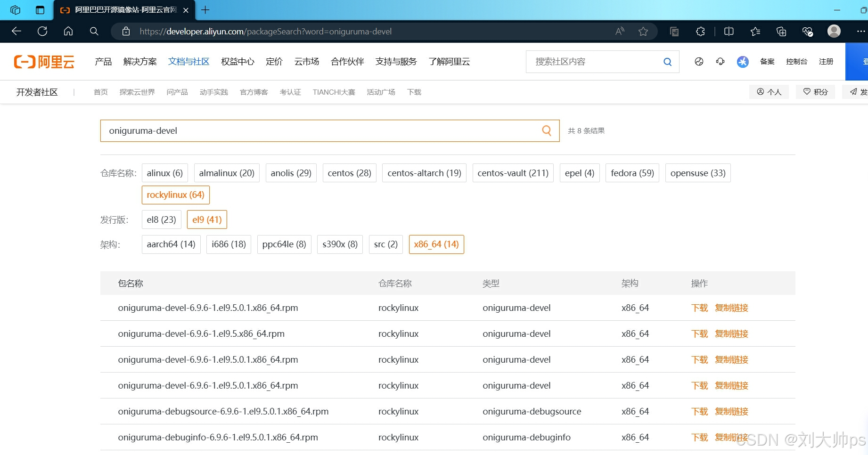Click the browser search magnifier icon
Viewport: 868px width, 455px height.
[x=94, y=32]
